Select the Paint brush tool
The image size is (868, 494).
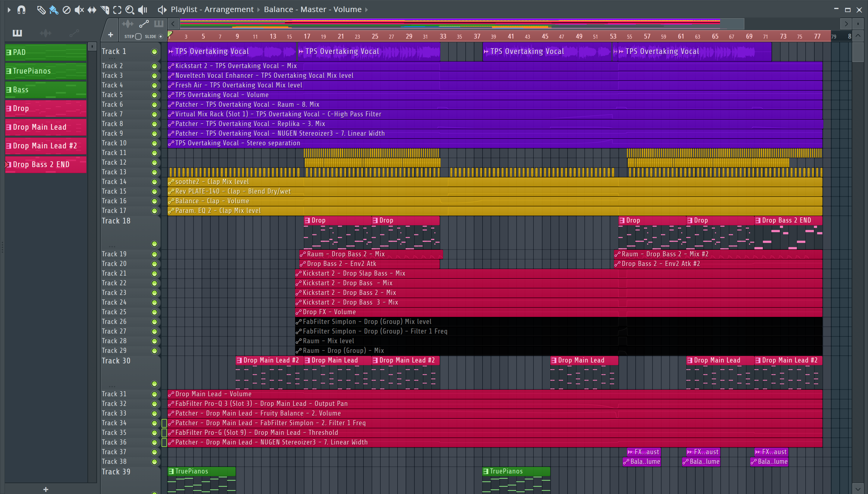click(x=54, y=10)
